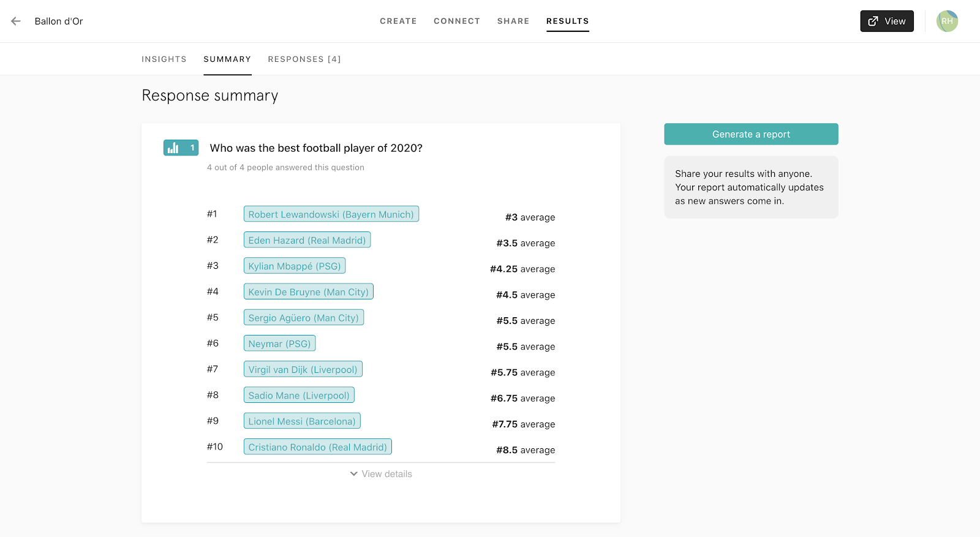Screen dimensions: 980x537
Task: Click the #6.75 average value
Action: (522, 398)
